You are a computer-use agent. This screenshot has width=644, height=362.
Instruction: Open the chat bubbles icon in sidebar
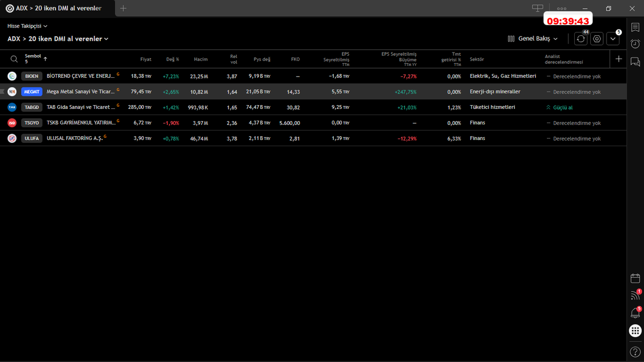pyautogui.click(x=635, y=61)
